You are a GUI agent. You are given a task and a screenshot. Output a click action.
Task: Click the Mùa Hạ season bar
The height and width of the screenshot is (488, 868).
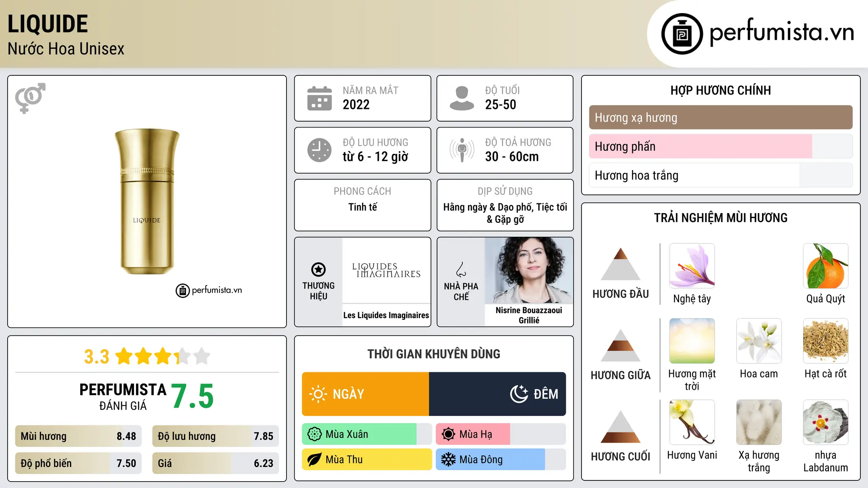[501, 434]
